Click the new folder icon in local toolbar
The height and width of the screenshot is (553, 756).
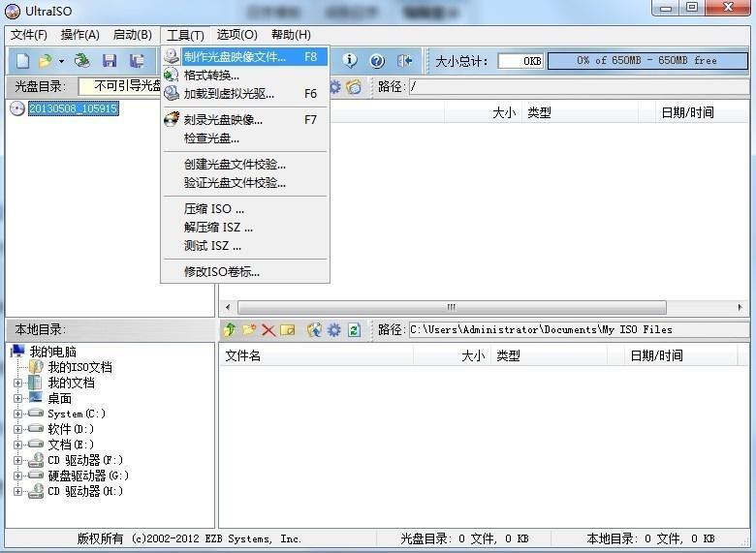249,330
